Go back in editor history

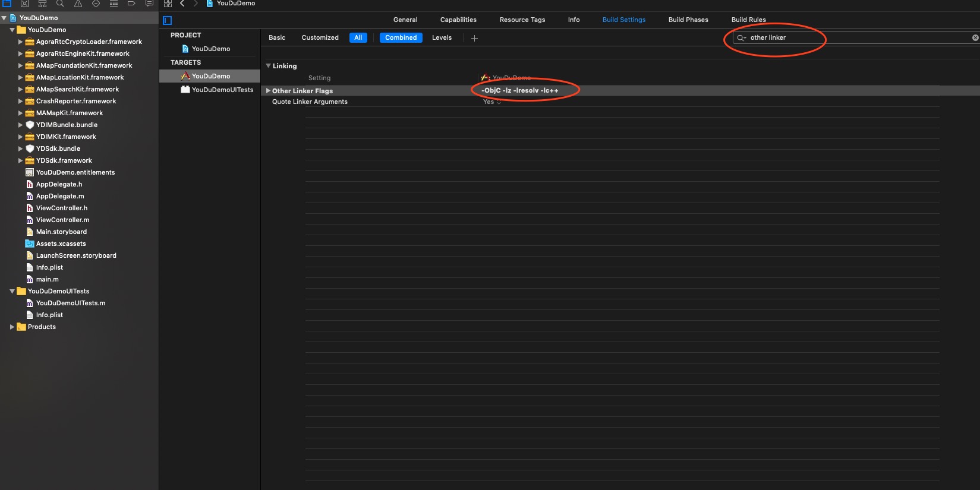(x=182, y=4)
